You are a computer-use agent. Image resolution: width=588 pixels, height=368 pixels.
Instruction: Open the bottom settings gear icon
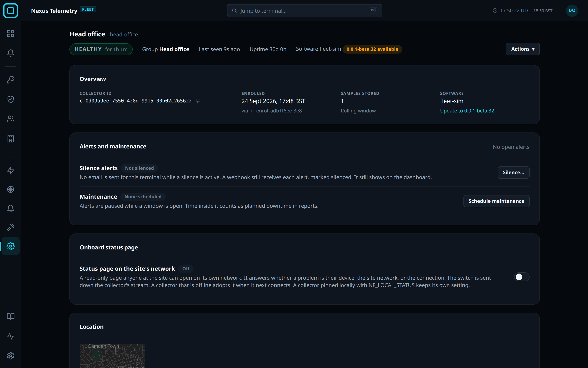coord(10,356)
